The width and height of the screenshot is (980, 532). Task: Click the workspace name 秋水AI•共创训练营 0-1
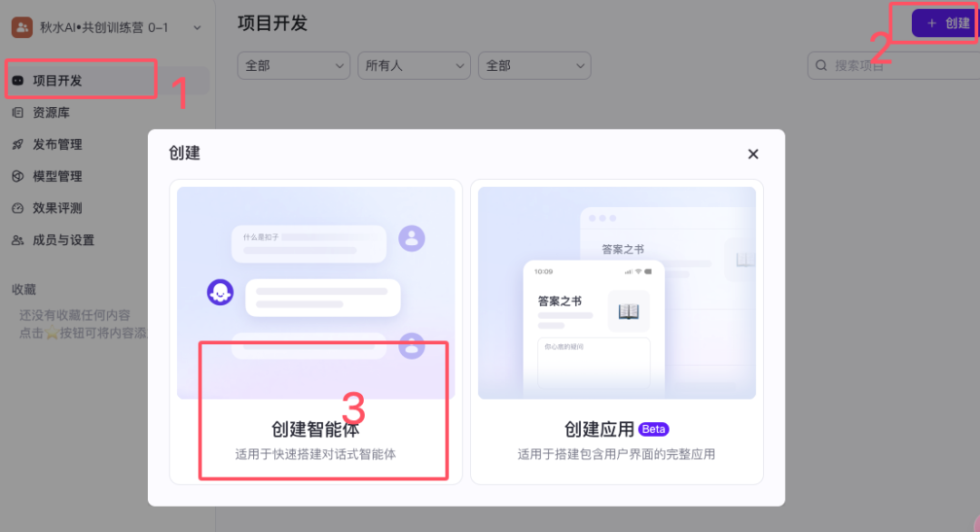104,27
